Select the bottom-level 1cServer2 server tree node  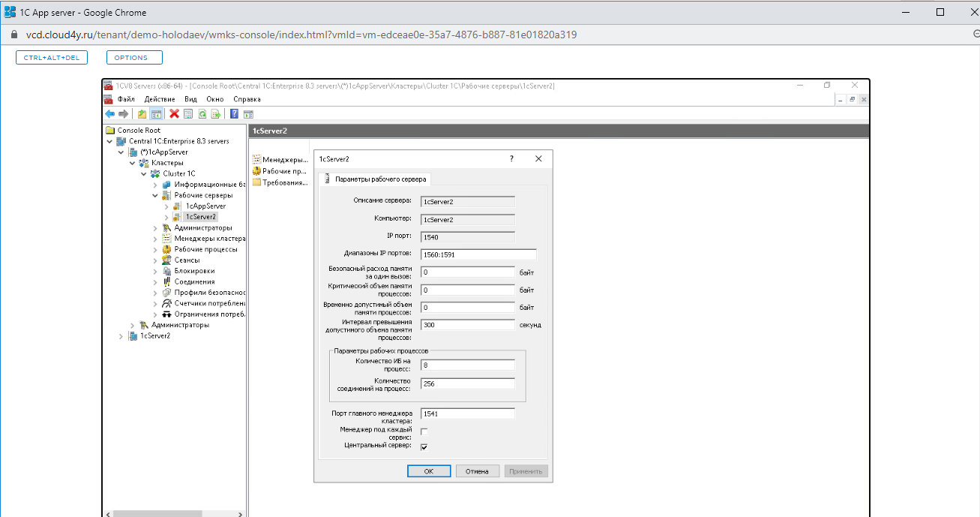tap(155, 336)
